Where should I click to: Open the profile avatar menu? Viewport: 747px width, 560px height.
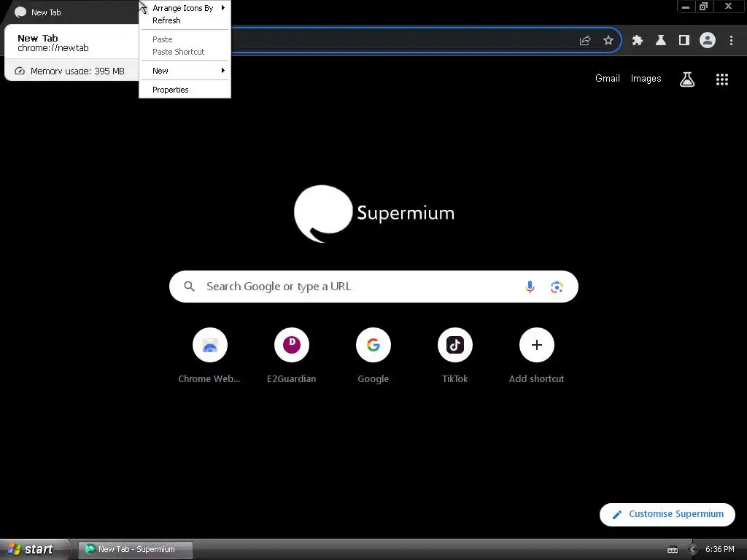coord(708,41)
